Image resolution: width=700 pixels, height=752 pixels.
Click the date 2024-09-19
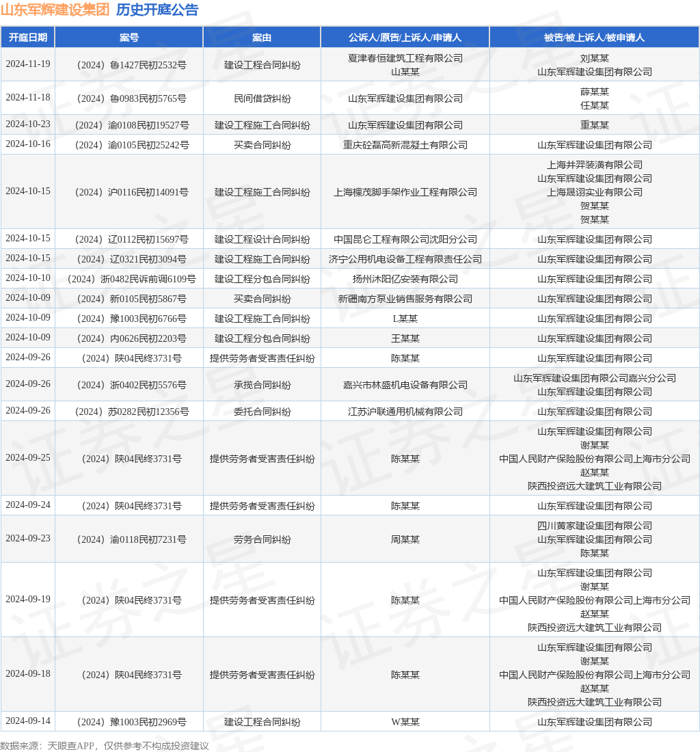pos(28,599)
